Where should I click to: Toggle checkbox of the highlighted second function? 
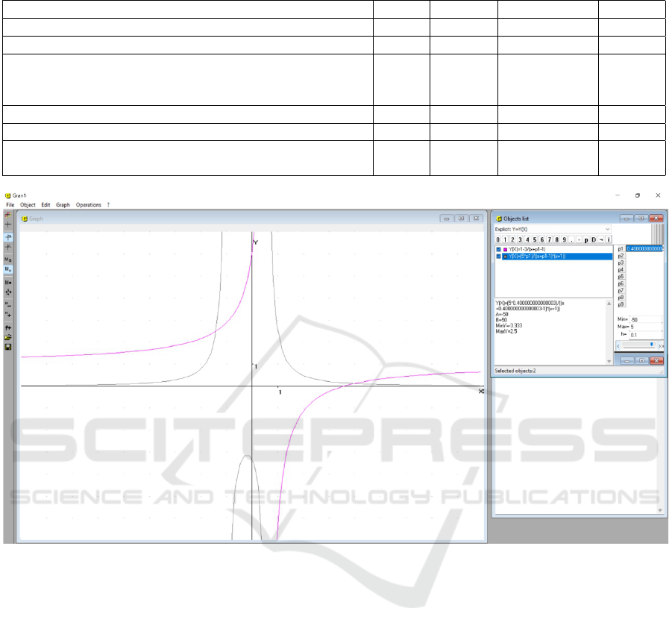(x=499, y=256)
